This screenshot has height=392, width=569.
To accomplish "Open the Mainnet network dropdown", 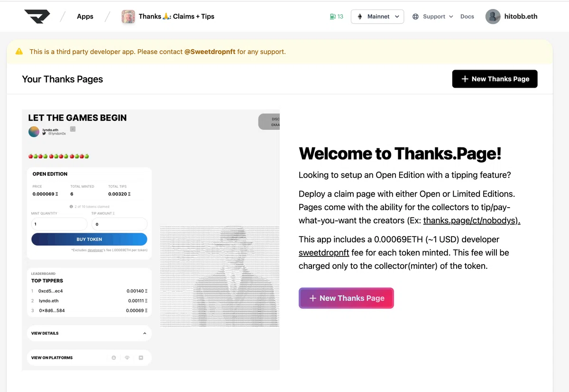I will [377, 17].
